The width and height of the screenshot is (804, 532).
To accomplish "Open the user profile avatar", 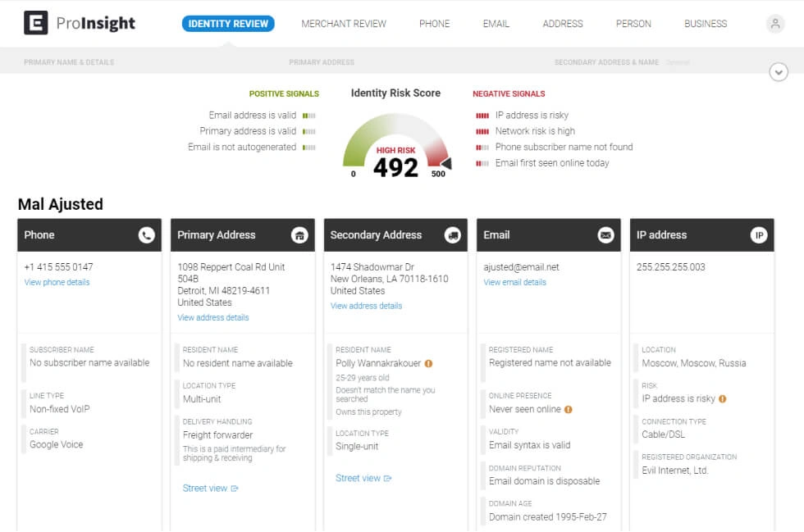I will (x=774, y=24).
